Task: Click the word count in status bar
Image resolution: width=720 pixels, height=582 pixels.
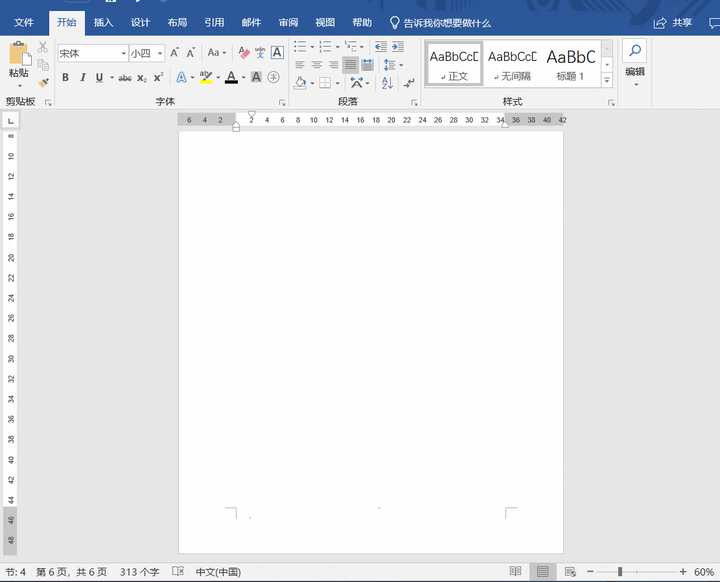Action: pos(140,572)
